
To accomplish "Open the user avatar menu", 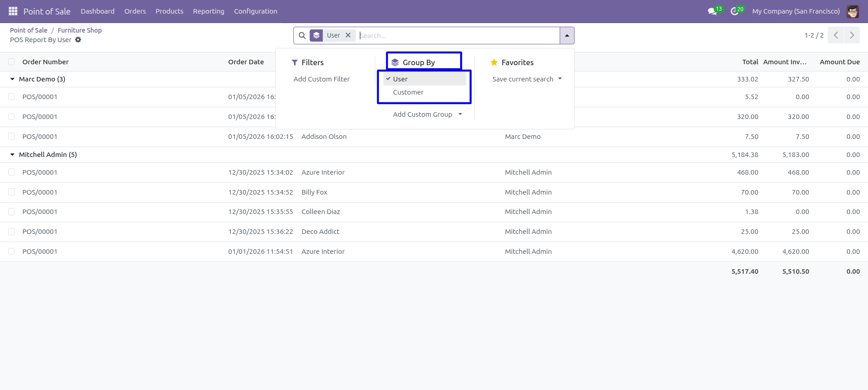I will coord(853,11).
